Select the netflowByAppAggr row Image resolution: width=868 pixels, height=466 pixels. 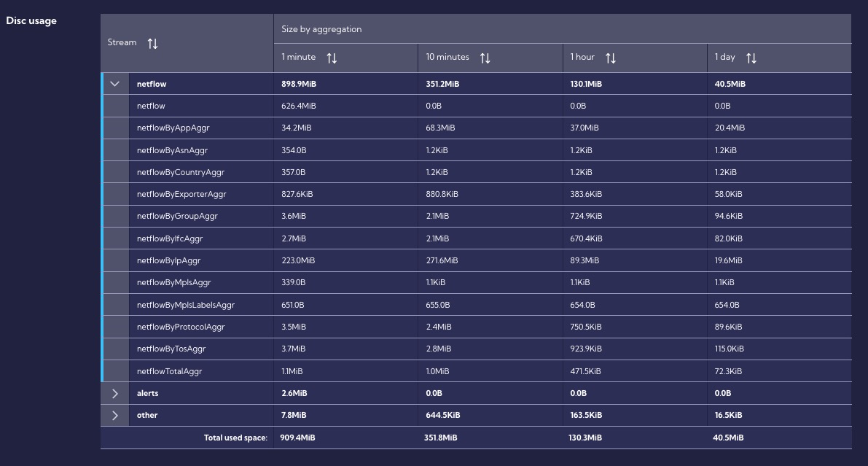[476, 128]
